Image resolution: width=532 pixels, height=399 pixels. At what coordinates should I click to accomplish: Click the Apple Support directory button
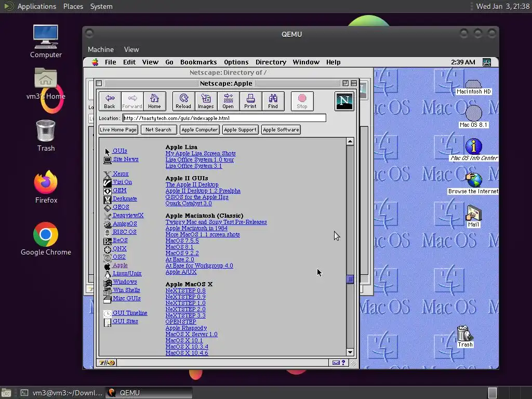click(240, 129)
